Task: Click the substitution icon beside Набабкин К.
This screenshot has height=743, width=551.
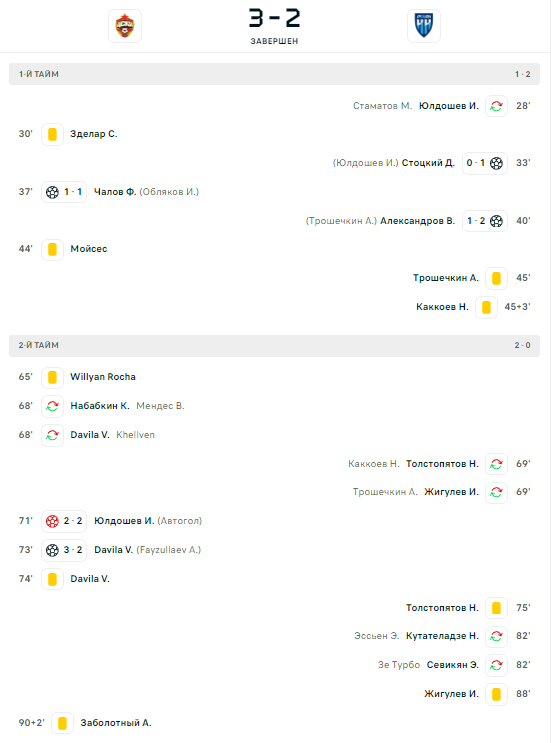Action: [x=53, y=406]
